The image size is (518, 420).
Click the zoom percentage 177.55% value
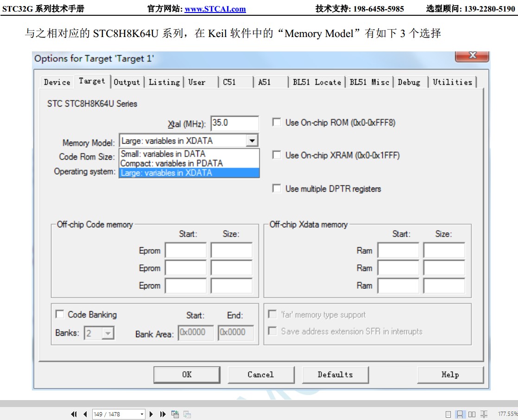click(507, 414)
